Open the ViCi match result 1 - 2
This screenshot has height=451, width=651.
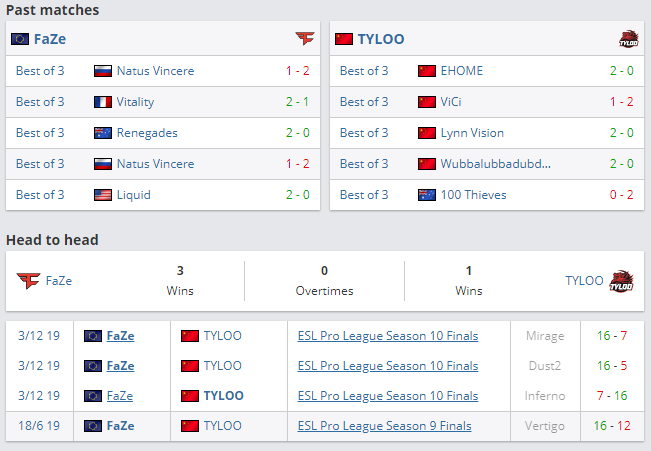click(x=621, y=102)
